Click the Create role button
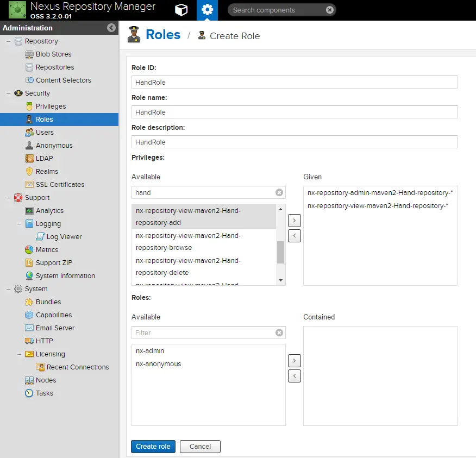This screenshot has height=458, width=476. [x=153, y=447]
